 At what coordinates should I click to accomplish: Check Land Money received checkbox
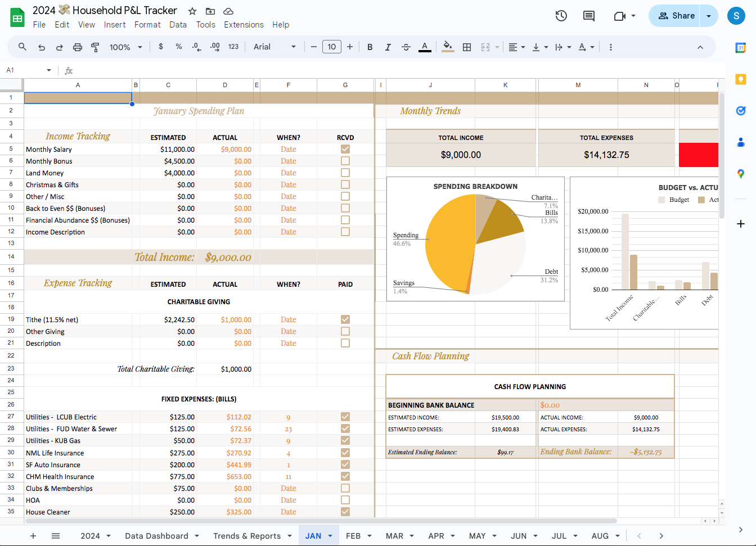coord(345,173)
